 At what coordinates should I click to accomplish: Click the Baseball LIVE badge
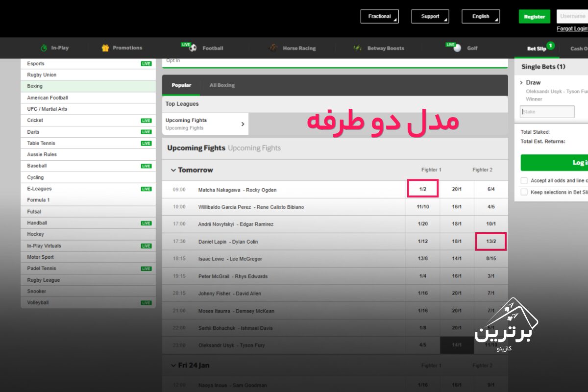[146, 166]
